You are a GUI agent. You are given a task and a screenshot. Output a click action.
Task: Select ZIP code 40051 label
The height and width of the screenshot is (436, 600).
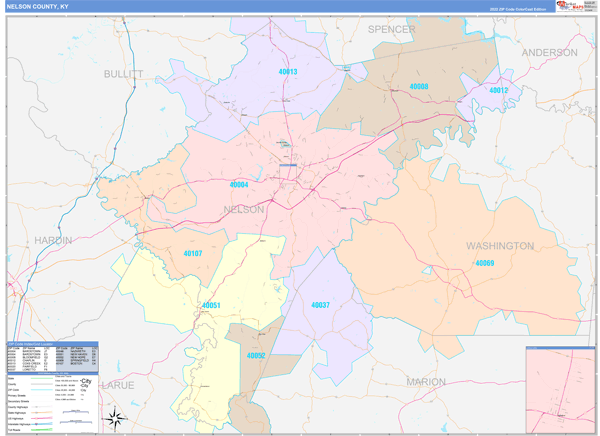pyautogui.click(x=210, y=305)
